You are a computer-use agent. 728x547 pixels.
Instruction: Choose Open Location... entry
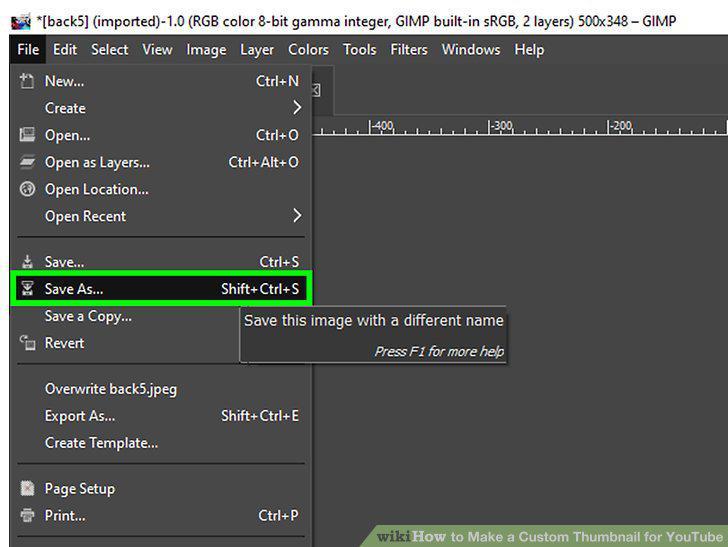coord(161,189)
